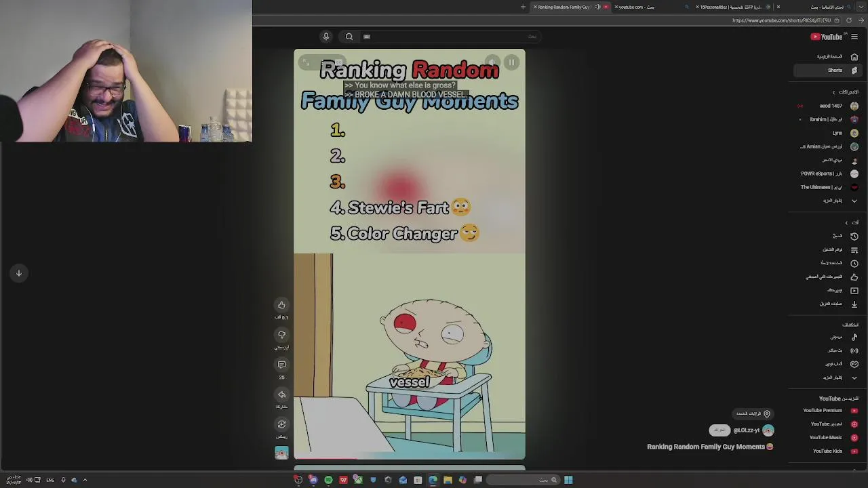Open the YouTube hamburger guide menu
Viewport: 868px width, 488px height.
tap(854, 37)
